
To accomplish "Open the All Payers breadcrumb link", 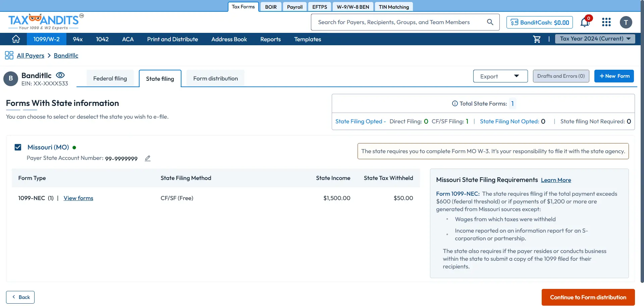I will (x=31, y=56).
